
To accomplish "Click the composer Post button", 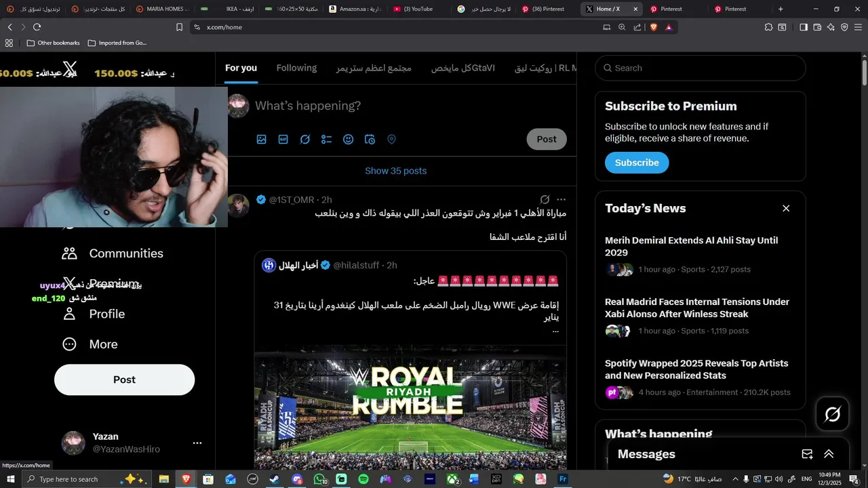I will click(x=547, y=139).
